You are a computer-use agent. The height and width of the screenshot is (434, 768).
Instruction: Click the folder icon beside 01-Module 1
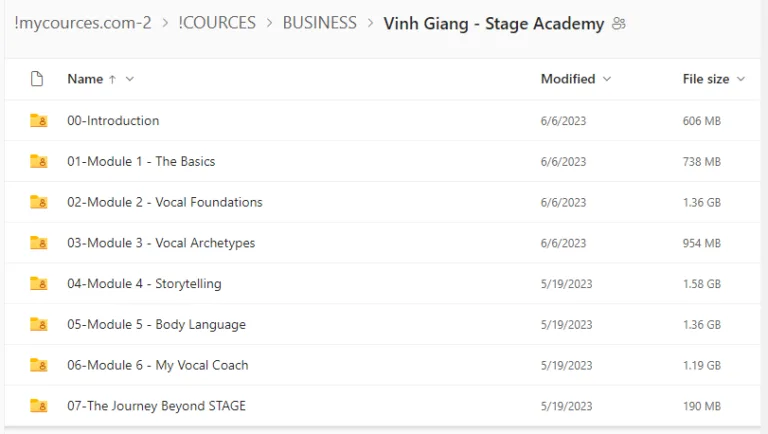pyautogui.click(x=39, y=161)
